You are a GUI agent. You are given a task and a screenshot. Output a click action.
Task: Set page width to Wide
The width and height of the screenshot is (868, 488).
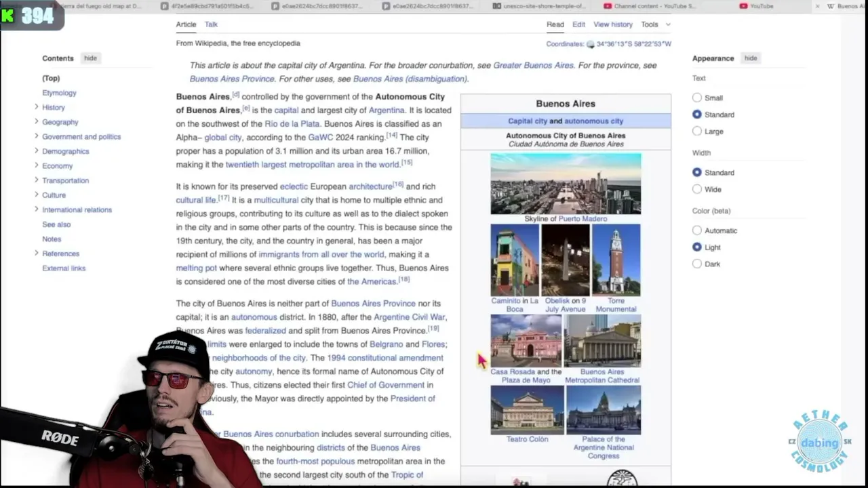pos(697,189)
